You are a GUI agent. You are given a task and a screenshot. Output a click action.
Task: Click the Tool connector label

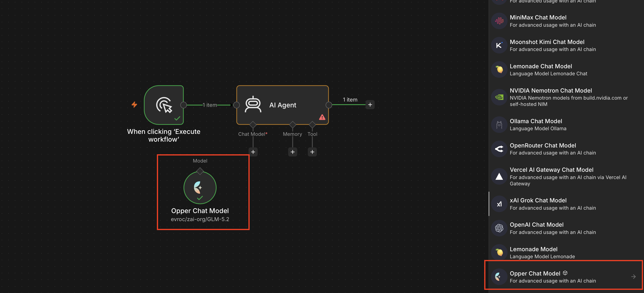312,134
